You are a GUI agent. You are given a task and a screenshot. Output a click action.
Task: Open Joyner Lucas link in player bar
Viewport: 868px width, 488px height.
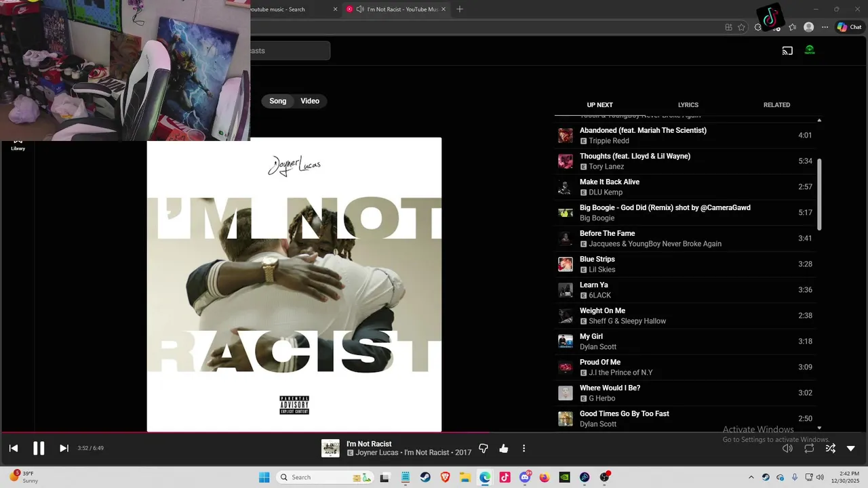(377, 453)
